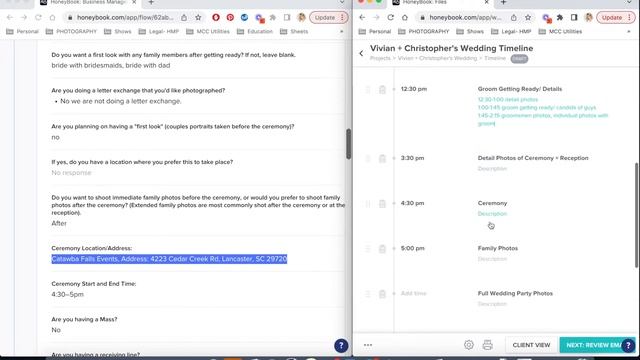This screenshot has width=640, height=360.
Task: Navigate back in the right browser toolbar
Action: coord(362,18)
